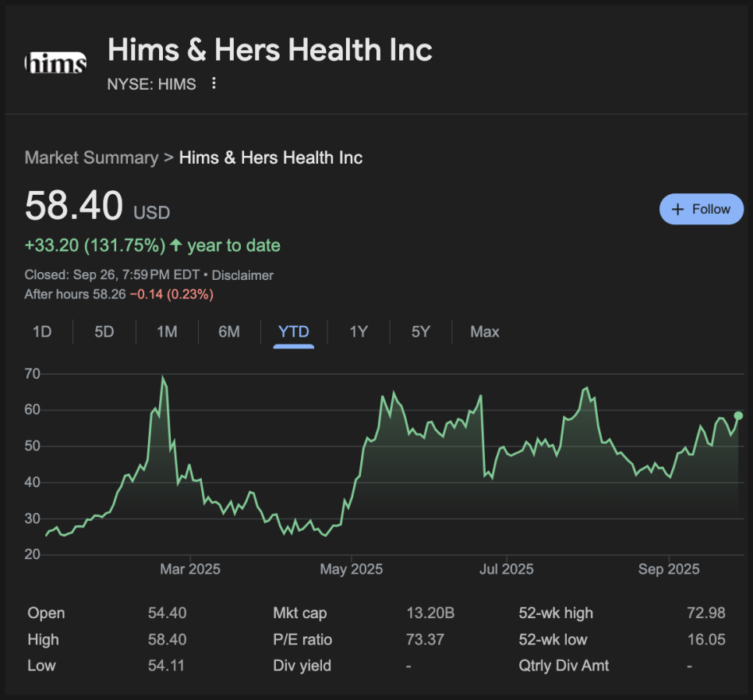This screenshot has height=700, width=753.
Task: Open the Market Summary breadcrumb link
Action: click(91, 157)
